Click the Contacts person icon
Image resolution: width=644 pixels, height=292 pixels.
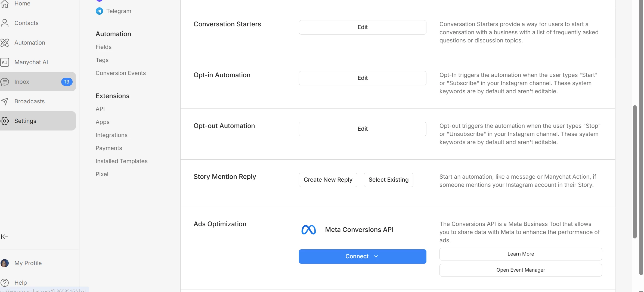pyautogui.click(x=5, y=23)
